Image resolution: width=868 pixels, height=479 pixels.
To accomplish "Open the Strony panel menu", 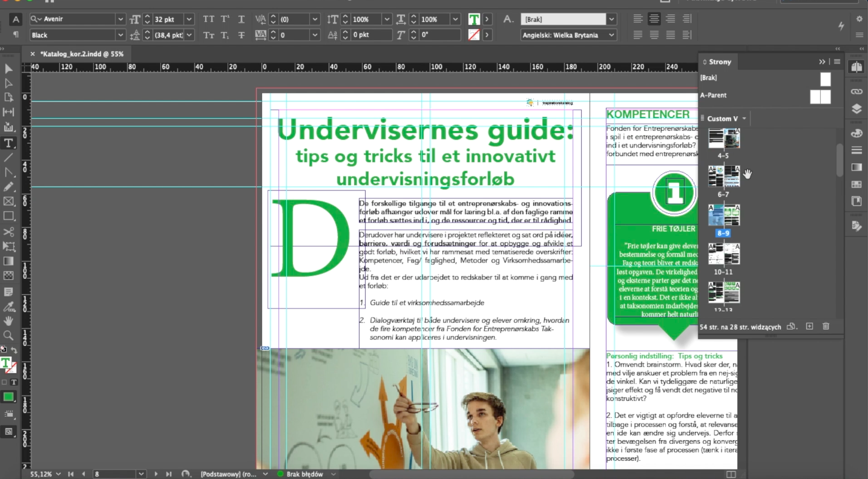I will (837, 62).
